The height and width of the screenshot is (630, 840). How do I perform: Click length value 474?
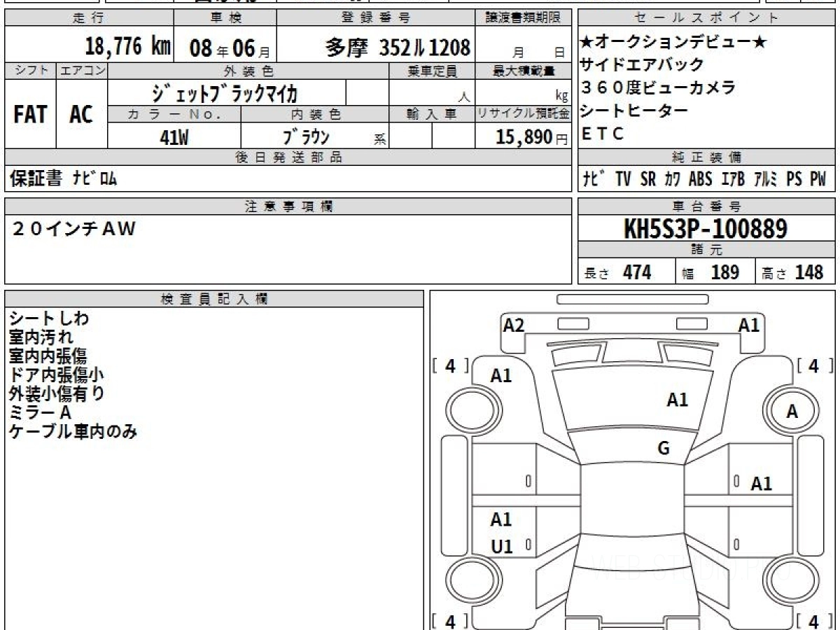637,272
